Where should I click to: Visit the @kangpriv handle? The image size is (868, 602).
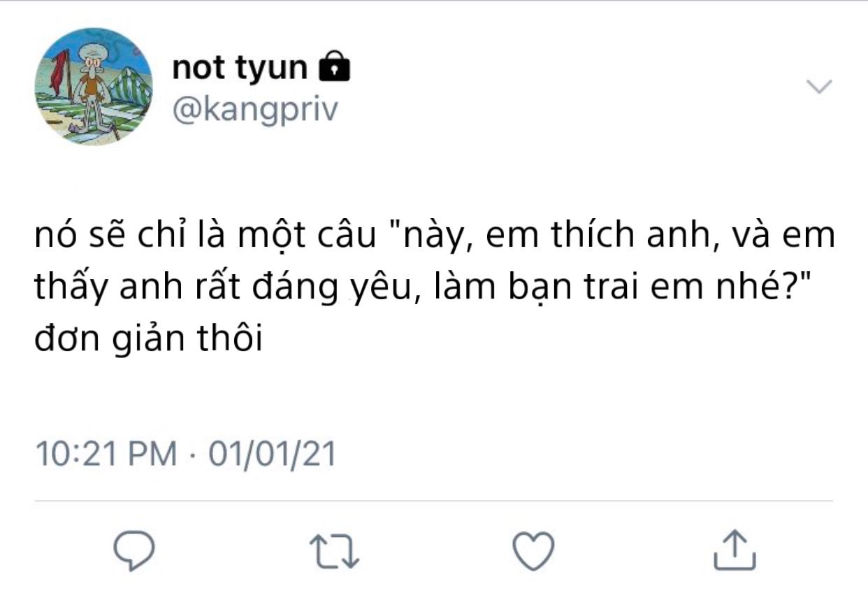pyautogui.click(x=254, y=108)
